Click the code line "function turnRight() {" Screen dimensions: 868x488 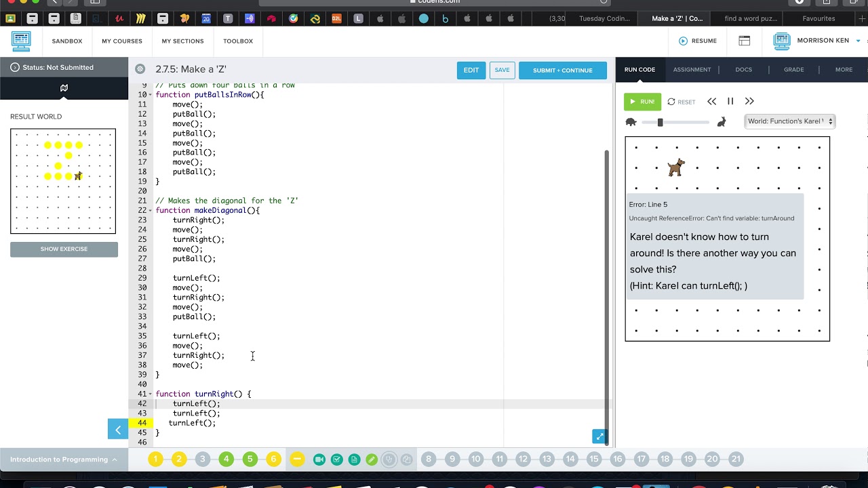[x=203, y=394]
